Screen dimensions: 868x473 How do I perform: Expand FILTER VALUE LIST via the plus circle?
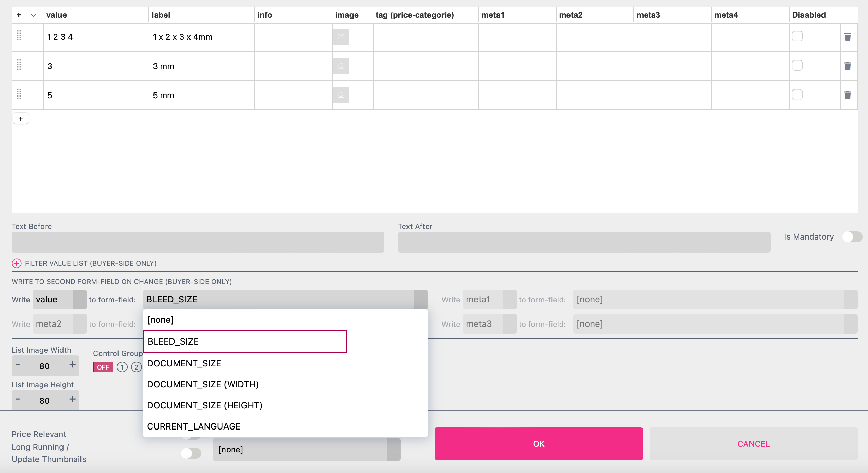(16, 263)
